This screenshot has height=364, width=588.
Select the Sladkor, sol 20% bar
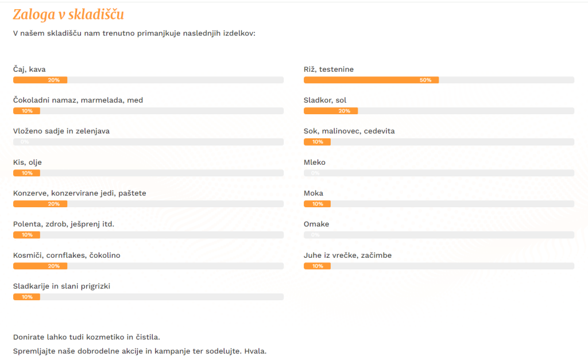pos(439,111)
